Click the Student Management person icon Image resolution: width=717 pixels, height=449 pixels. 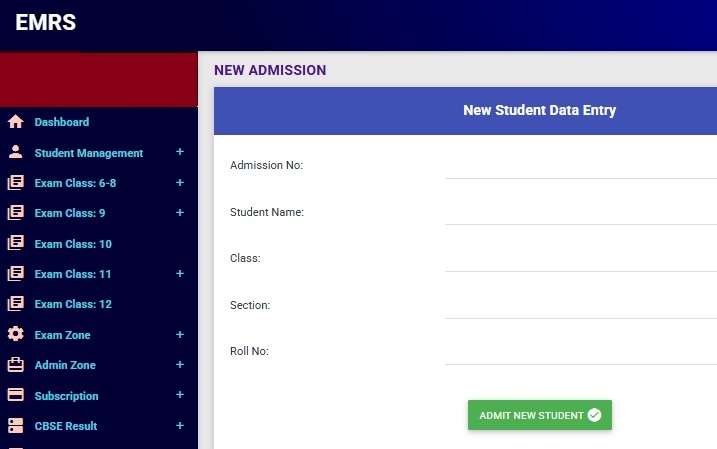pos(15,153)
